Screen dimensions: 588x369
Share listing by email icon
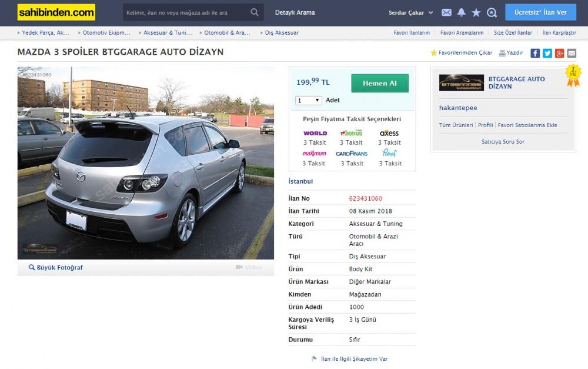coord(572,54)
